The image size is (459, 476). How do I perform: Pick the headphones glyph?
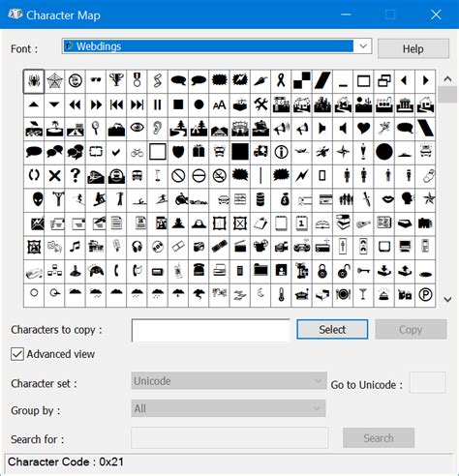click(x=137, y=247)
